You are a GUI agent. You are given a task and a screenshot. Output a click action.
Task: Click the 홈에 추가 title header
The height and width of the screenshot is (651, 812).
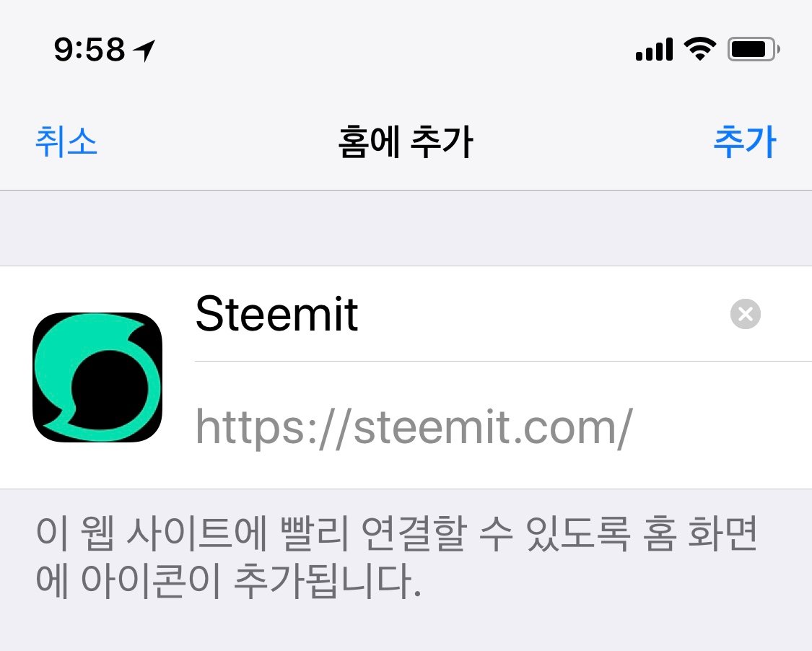point(405,141)
